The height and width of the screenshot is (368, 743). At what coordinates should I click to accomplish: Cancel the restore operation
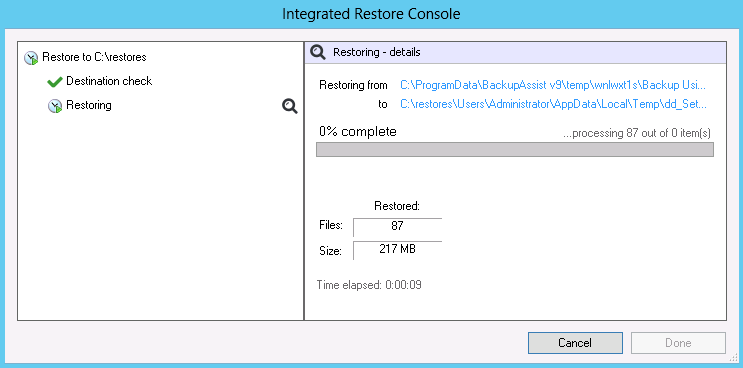575,343
